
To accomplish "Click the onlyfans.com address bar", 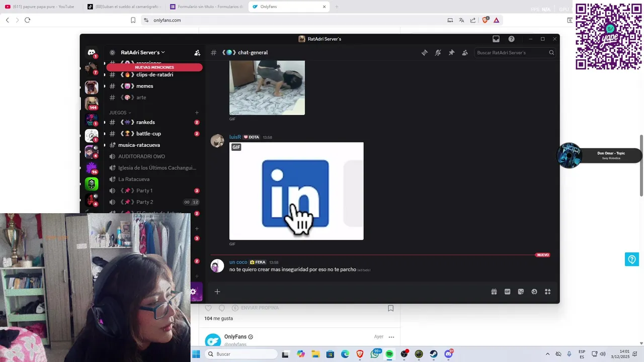I will pyautogui.click(x=292, y=20).
